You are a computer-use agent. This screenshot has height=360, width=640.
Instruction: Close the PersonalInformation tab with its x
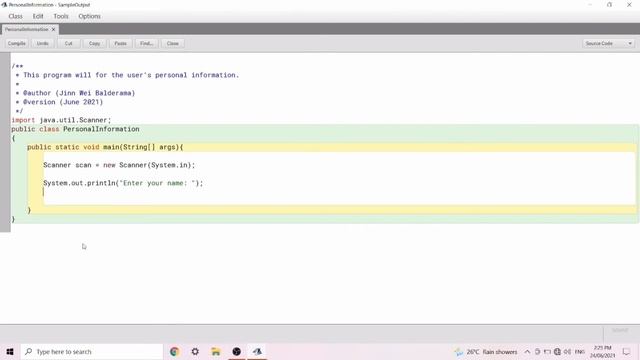(x=53, y=29)
